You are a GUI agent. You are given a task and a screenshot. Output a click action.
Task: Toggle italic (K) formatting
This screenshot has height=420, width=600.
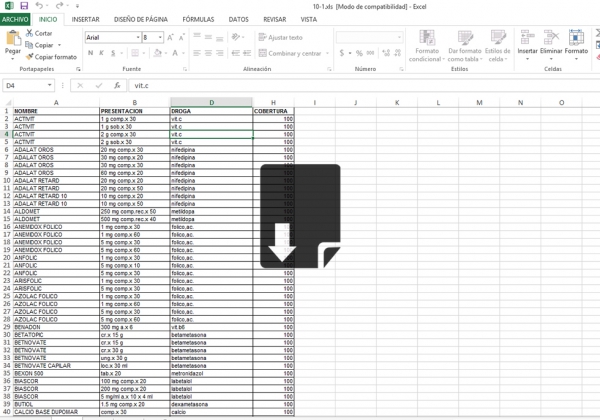(103, 53)
